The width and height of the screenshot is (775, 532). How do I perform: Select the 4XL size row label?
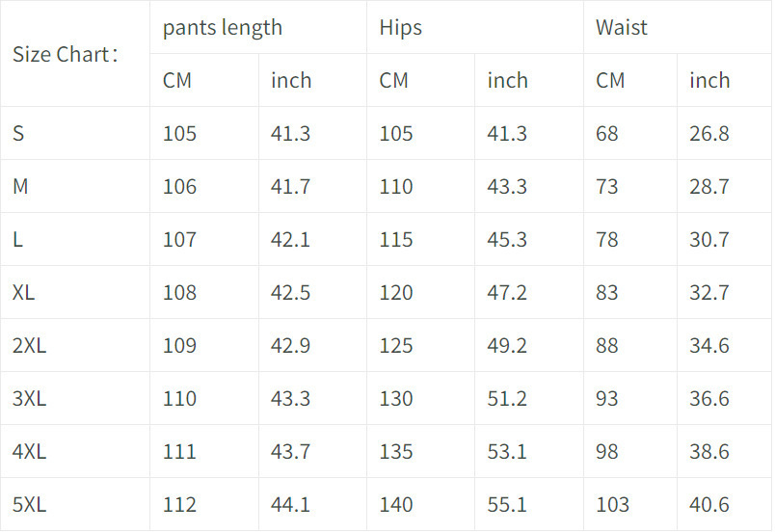tap(29, 451)
